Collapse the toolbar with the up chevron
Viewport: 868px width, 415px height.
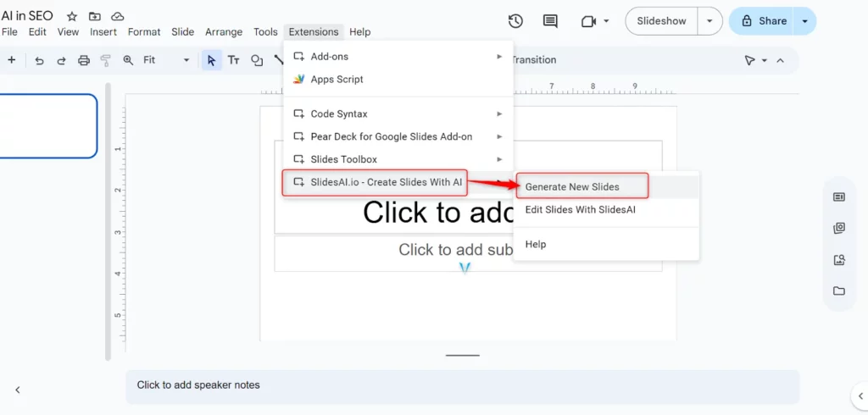click(x=780, y=60)
